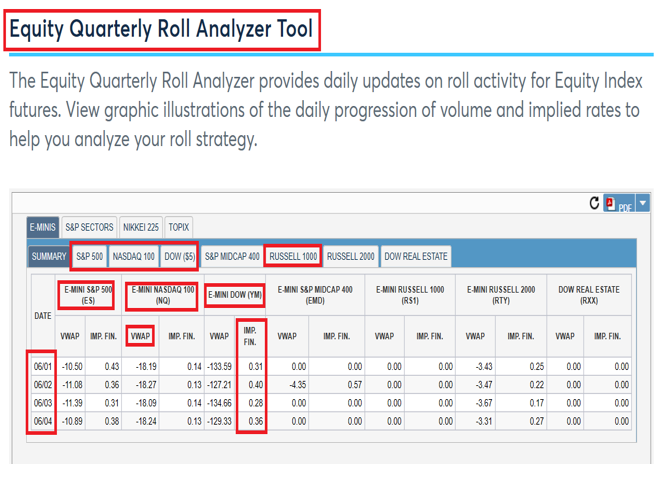Click E-MINI RUSSELL 1000 (RS1) header

coord(410,295)
